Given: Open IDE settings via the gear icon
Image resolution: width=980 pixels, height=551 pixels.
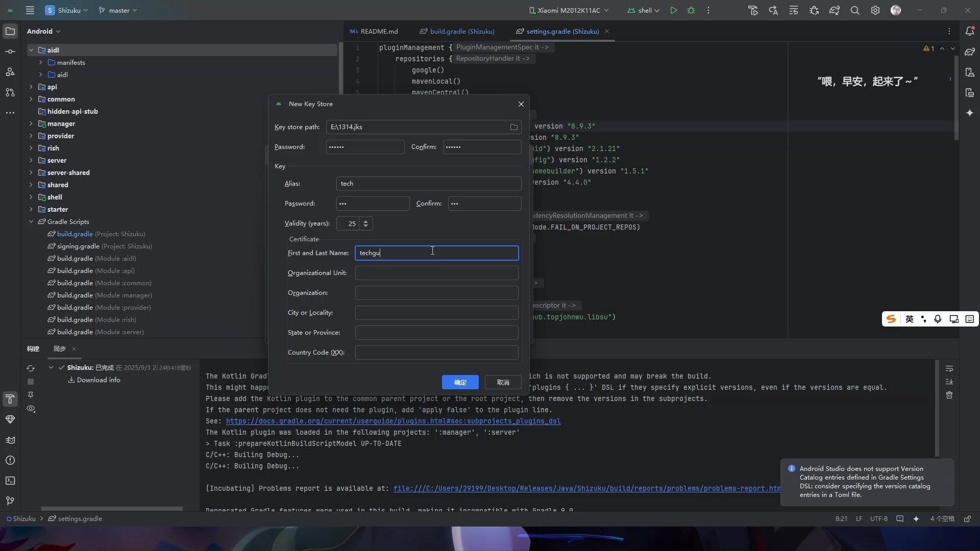Looking at the screenshot, I should pos(876,10).
